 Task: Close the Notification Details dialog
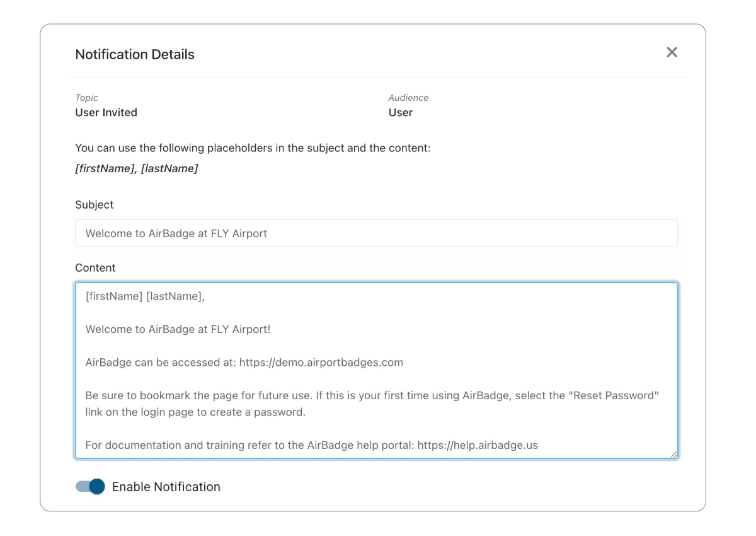(x=672, y=52)
